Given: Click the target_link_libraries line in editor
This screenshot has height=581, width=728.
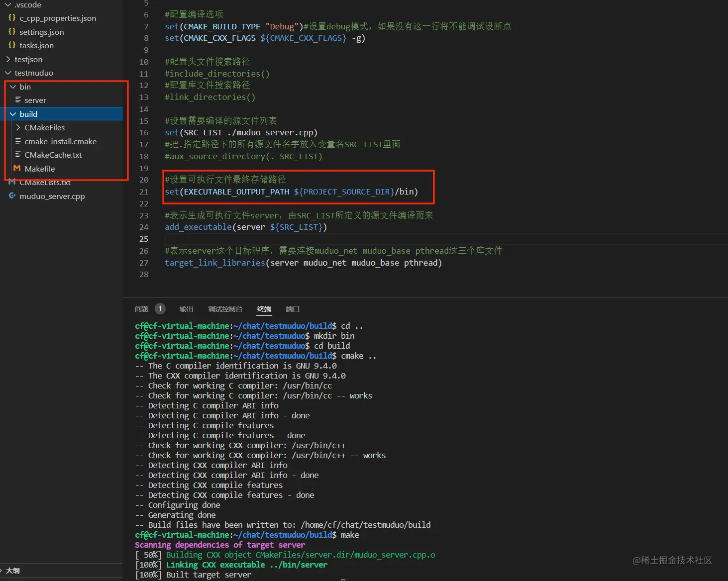Looking at the screenshot, I should [304, 263].
